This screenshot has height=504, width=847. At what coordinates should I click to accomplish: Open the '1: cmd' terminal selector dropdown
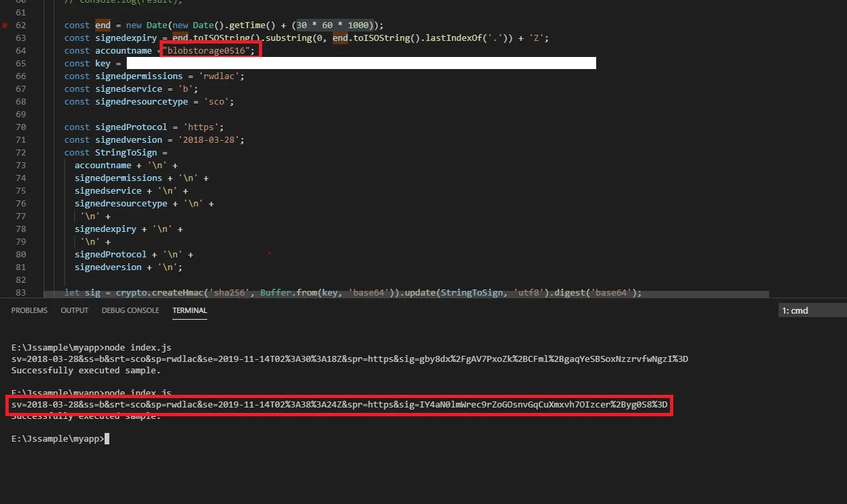click(813, 310)
